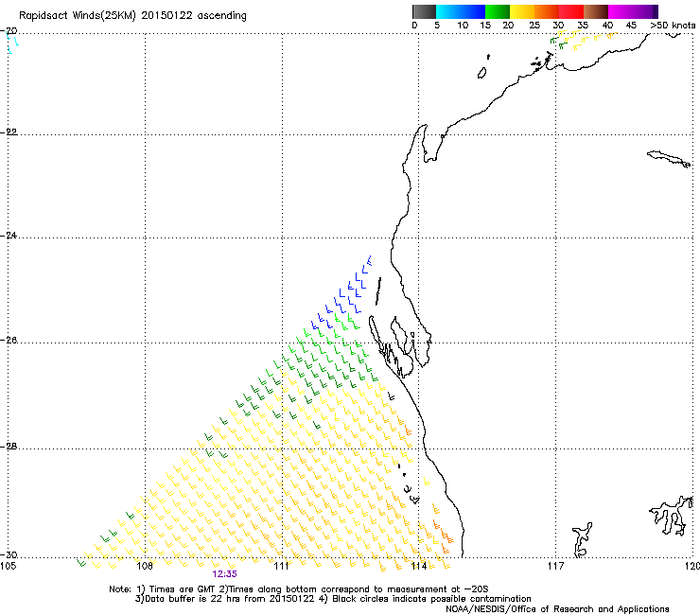Click the orange 25-30 knots legend segment
The width and height of the screenshot is (700, 615).
click(547, 11)
